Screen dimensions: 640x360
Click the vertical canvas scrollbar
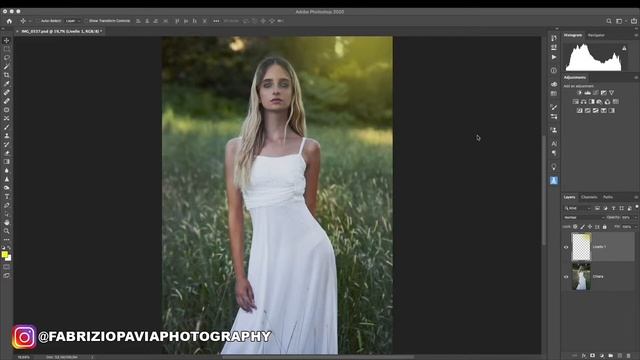[x=544, y=190]
